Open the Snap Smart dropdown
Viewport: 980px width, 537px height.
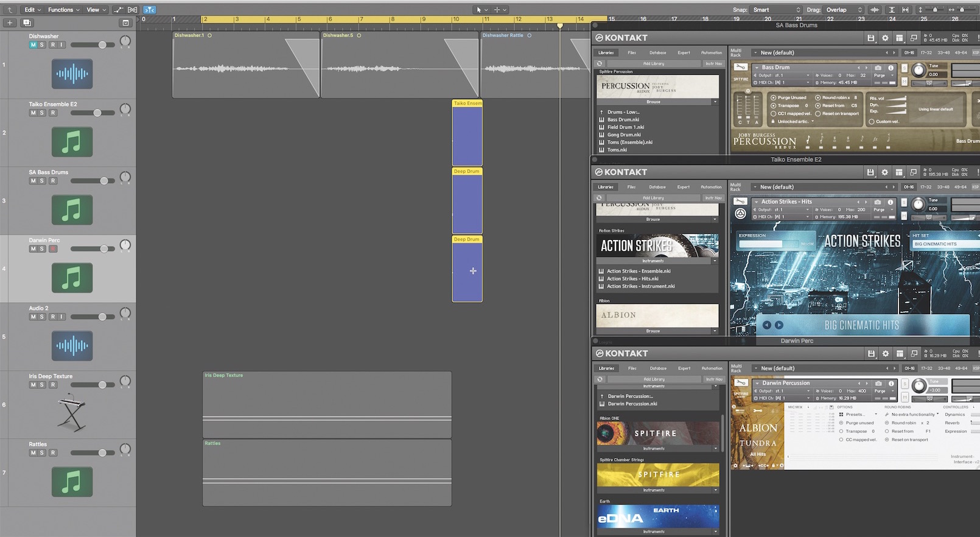click(777, 10)
